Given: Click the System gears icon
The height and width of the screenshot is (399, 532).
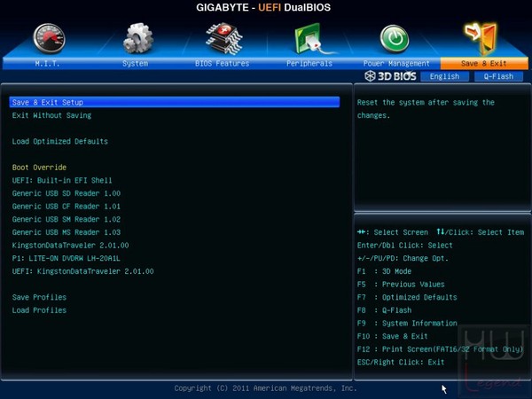Looking at the screenshot, I should pyautogui.click(x=137, y=38).
